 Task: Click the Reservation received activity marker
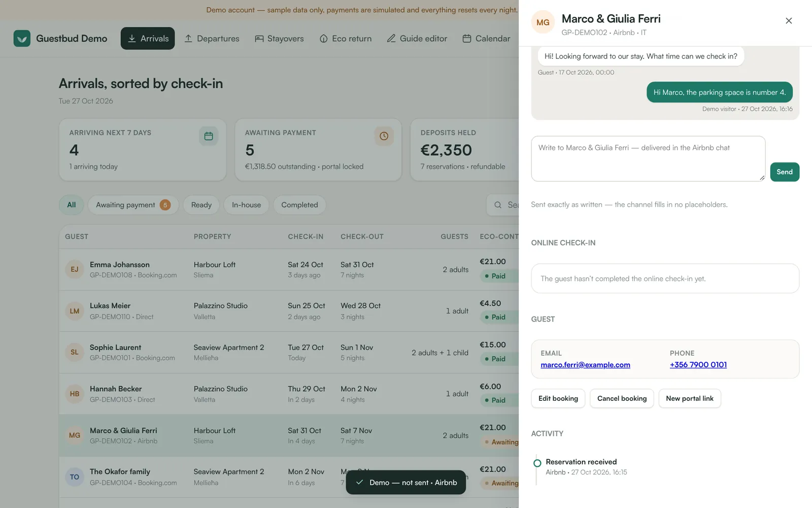click(537, 463)
